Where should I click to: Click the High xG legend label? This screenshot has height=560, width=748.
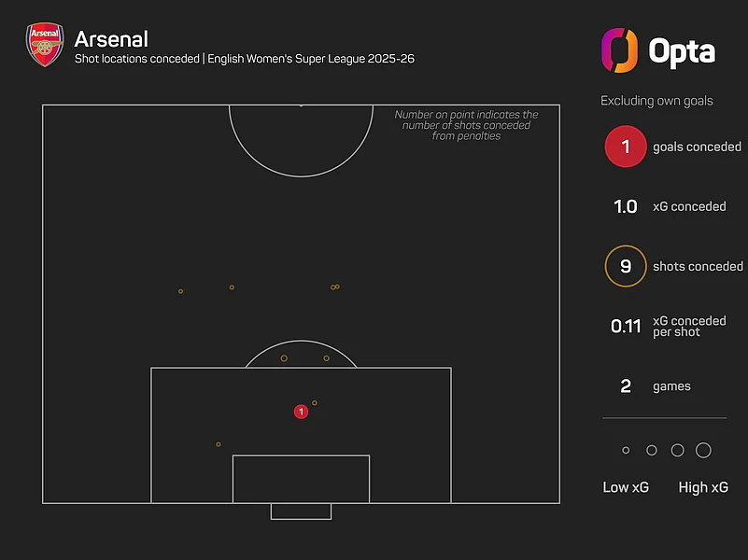click(x=703, y=487)
